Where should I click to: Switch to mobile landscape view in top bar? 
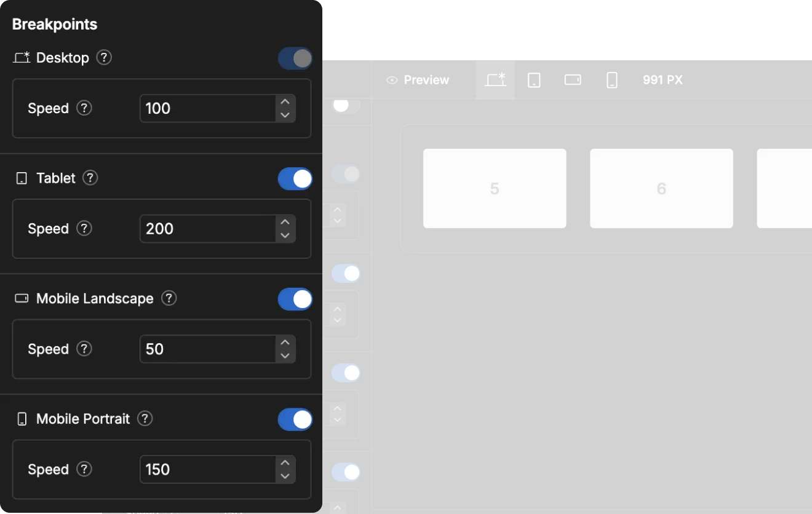pyautogui.click(x=573, y=80)
